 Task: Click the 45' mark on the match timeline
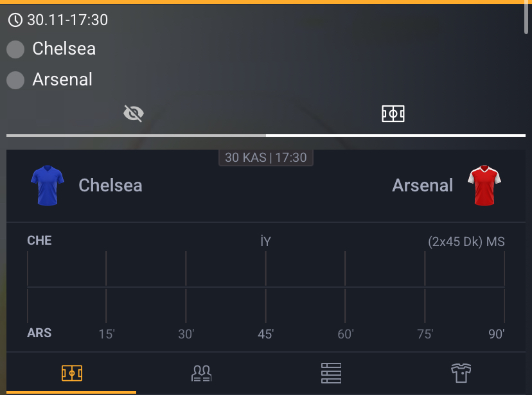point(265,334)
